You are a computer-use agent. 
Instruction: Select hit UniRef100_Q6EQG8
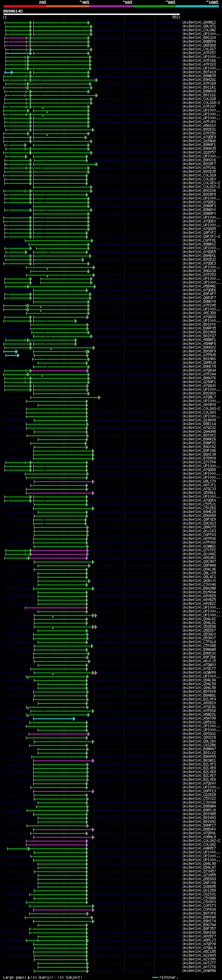point(199,45)
